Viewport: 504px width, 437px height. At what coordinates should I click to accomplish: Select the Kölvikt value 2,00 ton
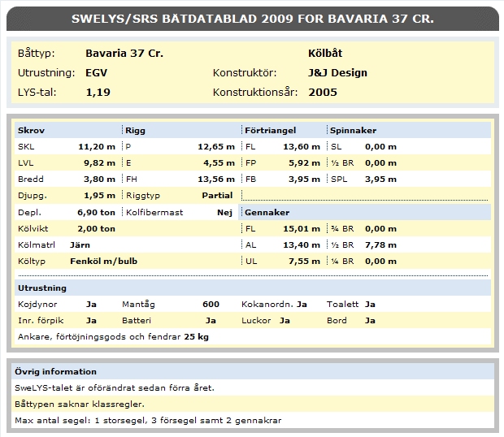[97, 229]
